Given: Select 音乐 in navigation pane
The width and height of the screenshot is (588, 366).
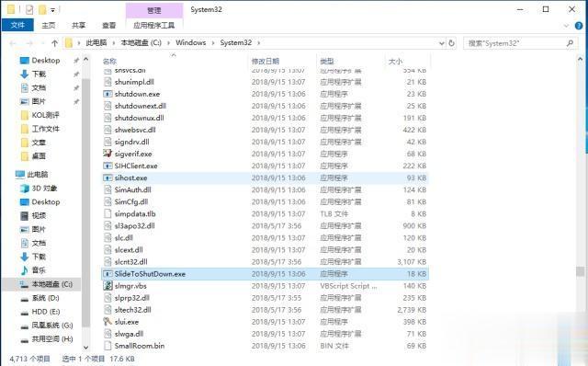Looking at the screenshot, I should (x=39, y=270).
